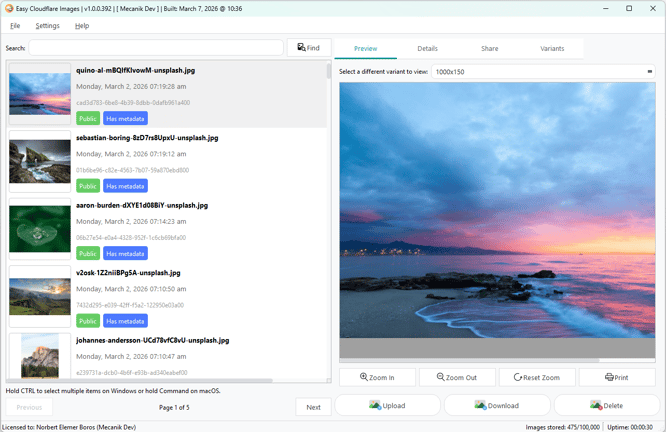Screen dimensions: 666x432
Task: Minimize the application window
Action: [x=606, y=8]
